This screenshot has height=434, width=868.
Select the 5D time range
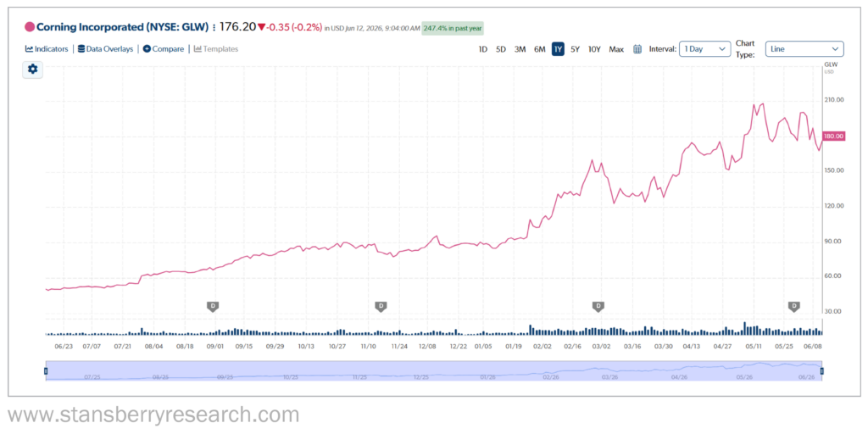(500, 49)
